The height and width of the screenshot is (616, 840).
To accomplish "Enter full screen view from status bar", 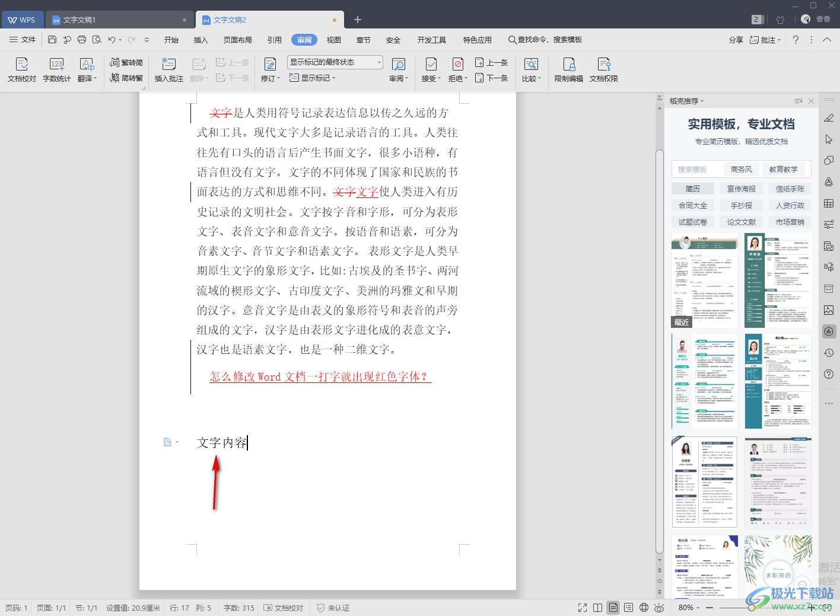I will pyautogui.click(x=583, y=608).
